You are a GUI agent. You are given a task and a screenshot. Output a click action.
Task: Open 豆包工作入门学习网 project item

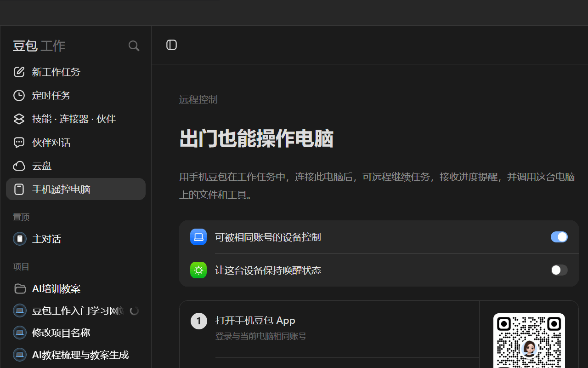click(x=76, y=310)
